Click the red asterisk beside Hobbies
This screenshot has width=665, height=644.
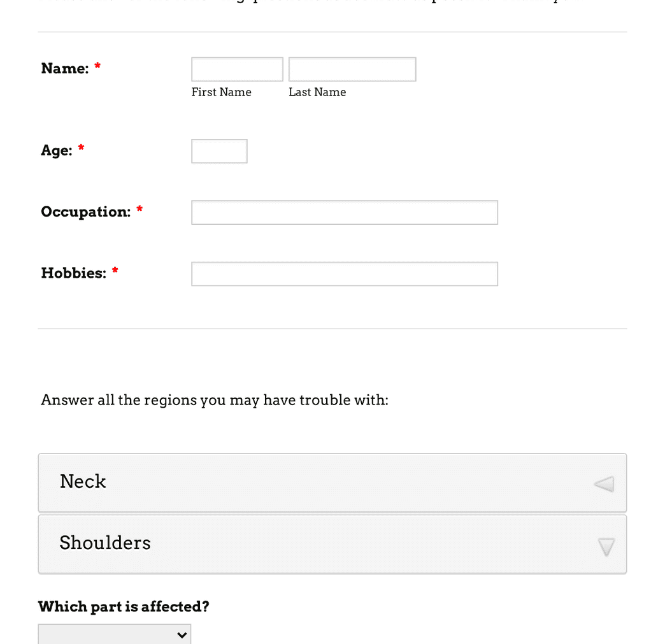point(115,270)
